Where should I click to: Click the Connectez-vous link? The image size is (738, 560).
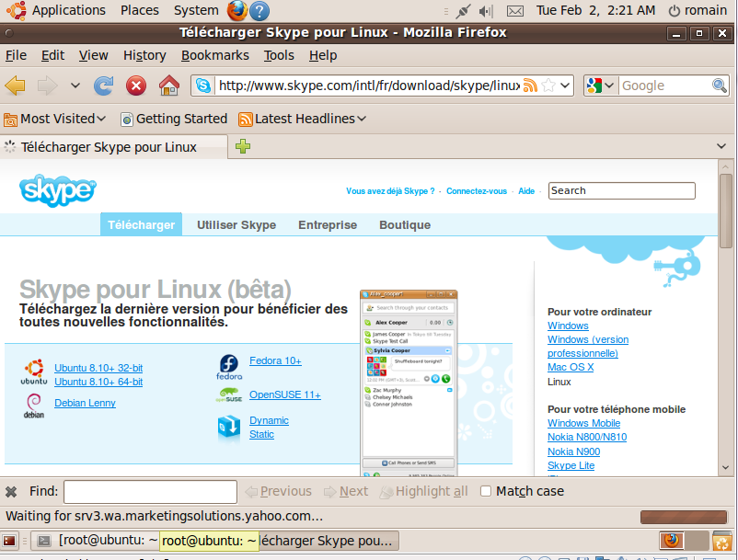pyautogui.click(x=477, y=191)
